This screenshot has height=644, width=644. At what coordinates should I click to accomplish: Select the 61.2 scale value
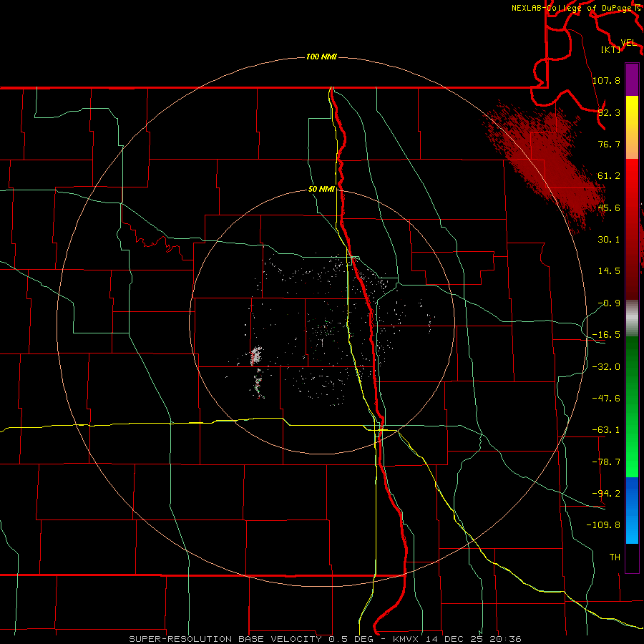[x=609, y=176]
